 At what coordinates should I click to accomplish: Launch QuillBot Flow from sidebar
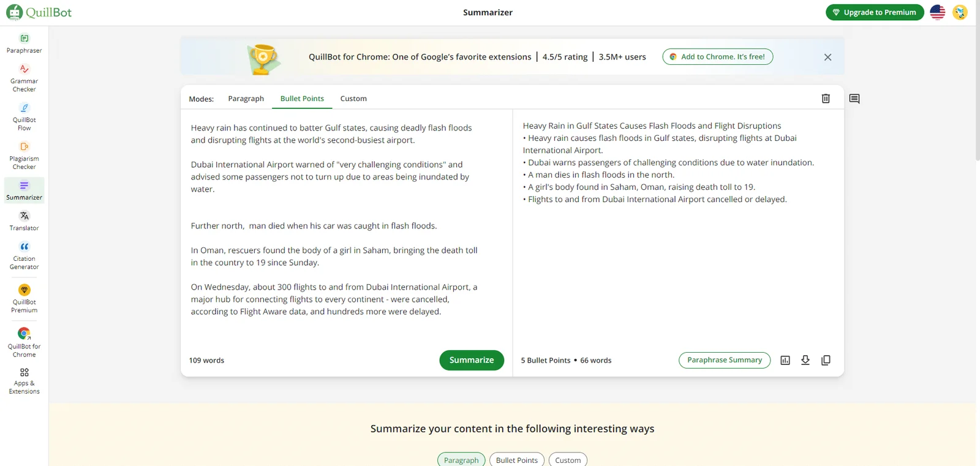[24, 116]
